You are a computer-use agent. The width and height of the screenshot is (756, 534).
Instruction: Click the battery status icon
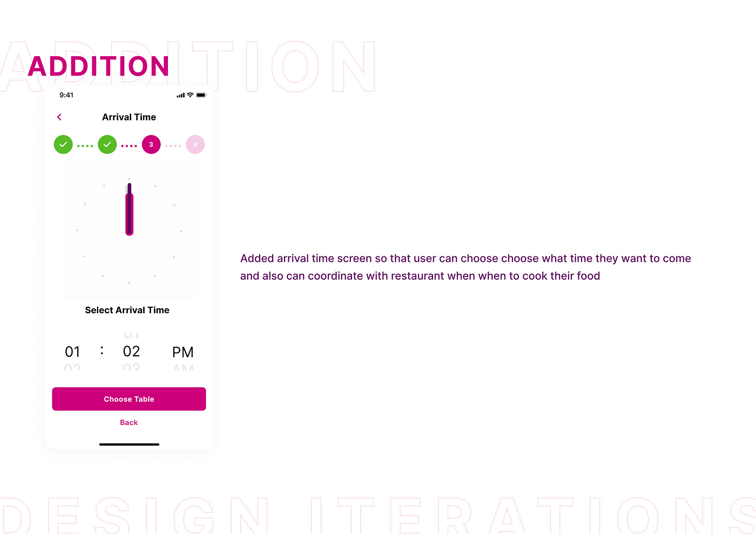(x=201, y=95)
